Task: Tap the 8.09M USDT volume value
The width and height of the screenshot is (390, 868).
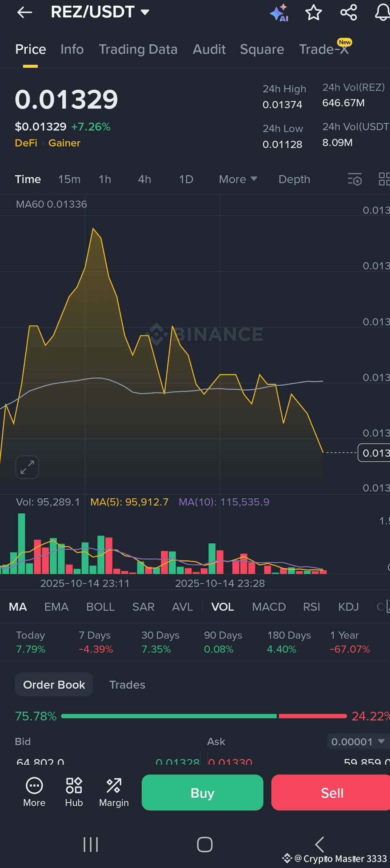Action: coord(337,142)
